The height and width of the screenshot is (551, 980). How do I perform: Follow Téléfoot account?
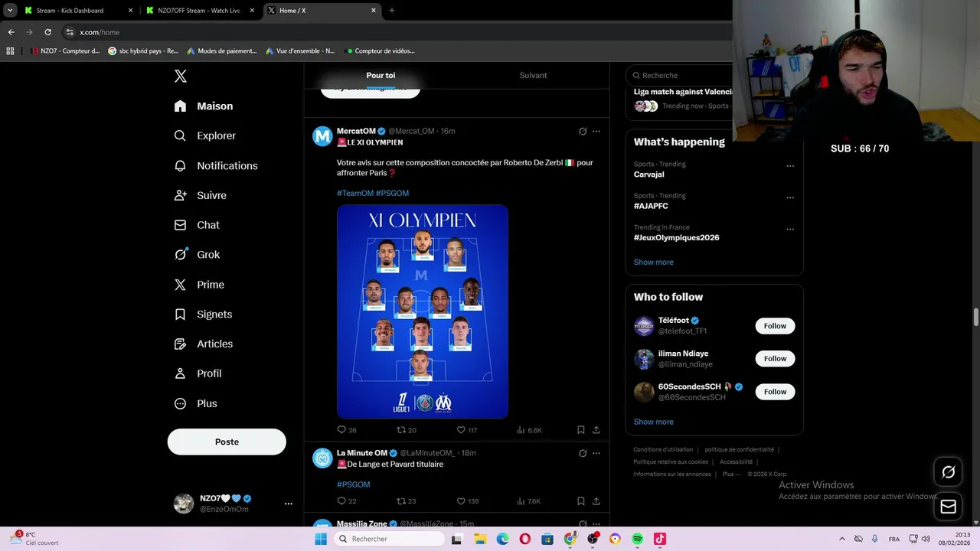775,326
